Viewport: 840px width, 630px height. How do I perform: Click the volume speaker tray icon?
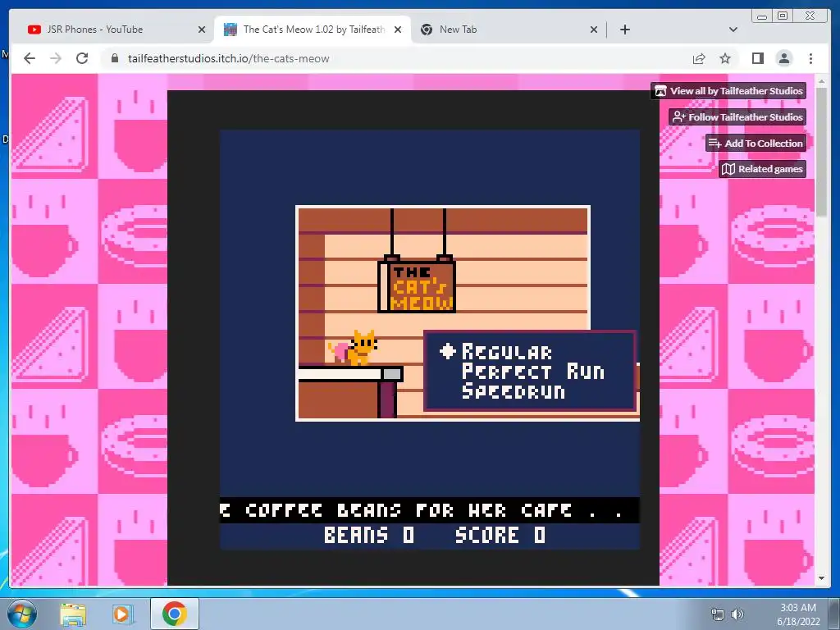click(x=737, y=614)
